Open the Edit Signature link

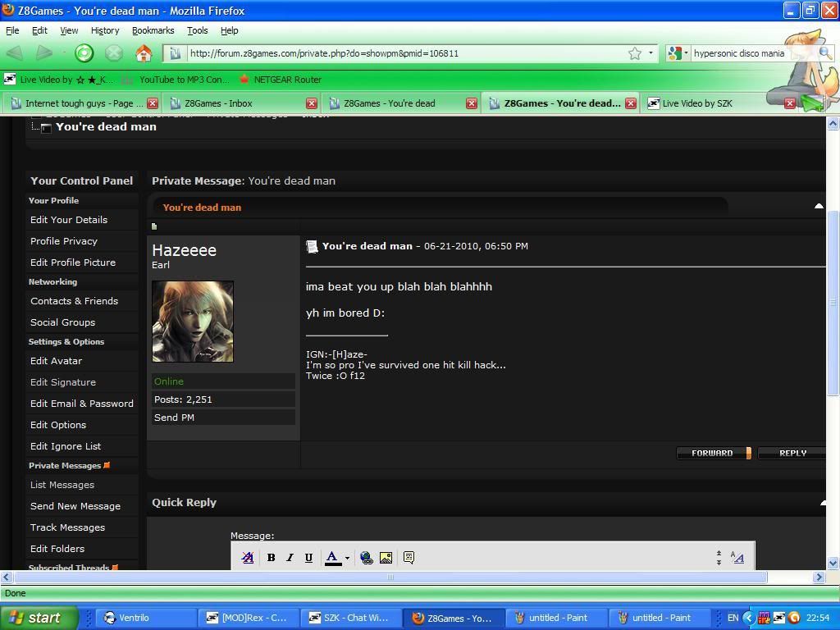coord(63,382)
